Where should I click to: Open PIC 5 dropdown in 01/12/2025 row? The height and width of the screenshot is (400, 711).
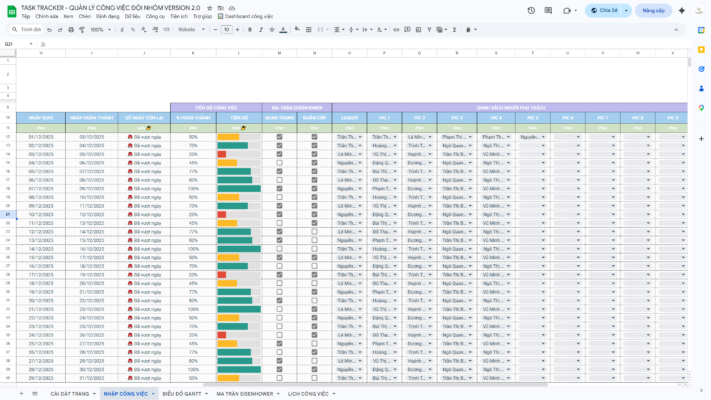click(543, 137)
